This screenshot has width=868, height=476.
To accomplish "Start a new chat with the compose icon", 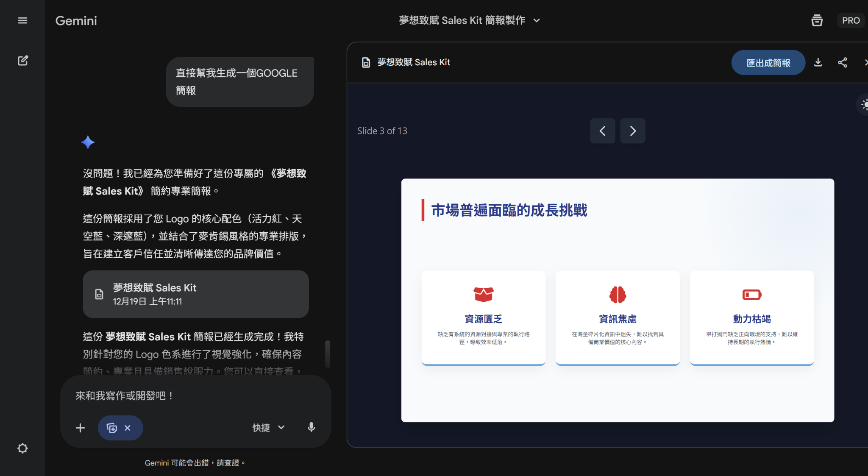I will tap(23, 61).
